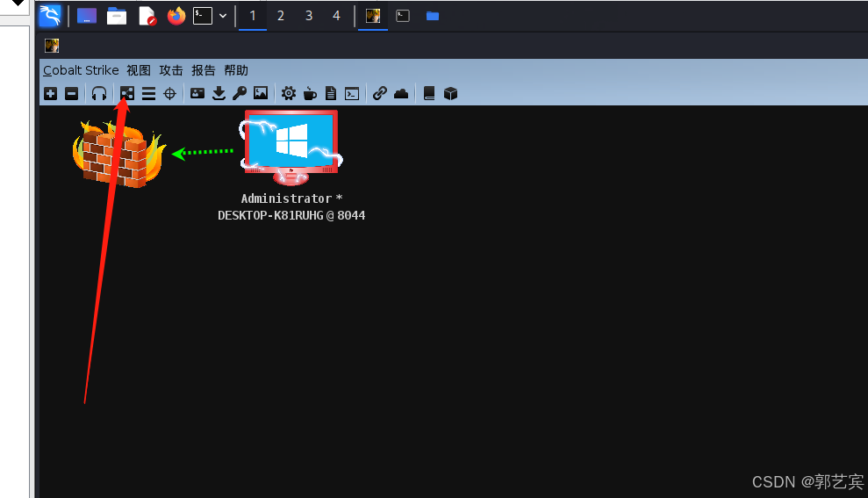Switch to workspace 2

tap(281, 16)
